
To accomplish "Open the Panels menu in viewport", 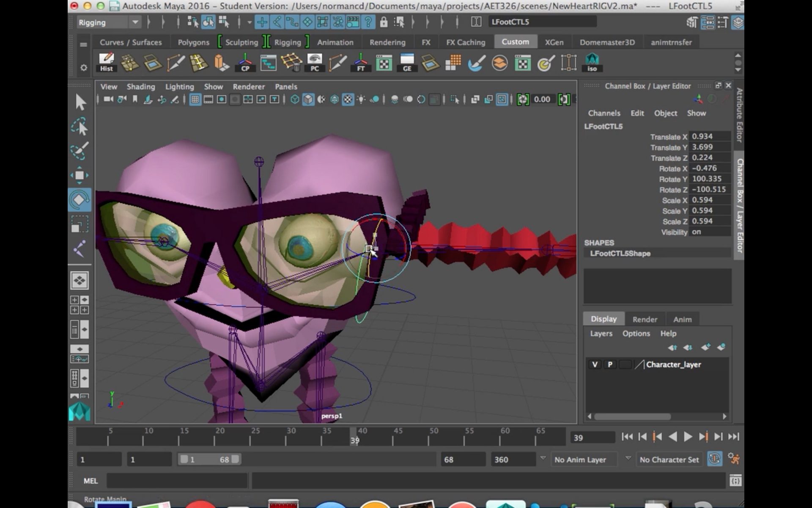I will (286, 86).
